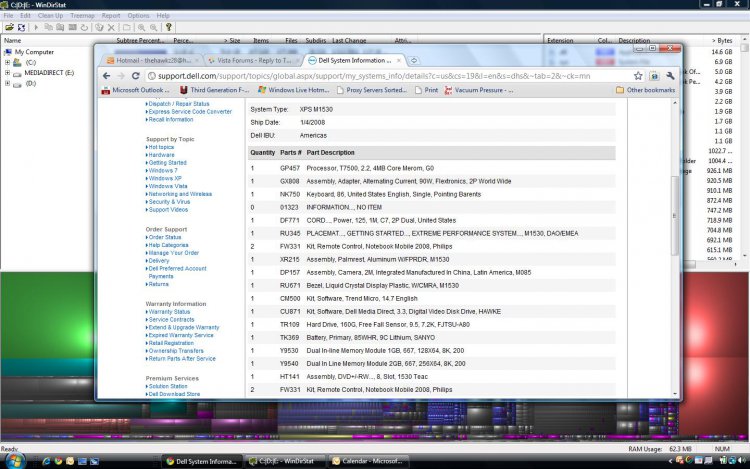750x469 pixels.
Task: Click the Dell Download Store link
Action: point(174,394)
